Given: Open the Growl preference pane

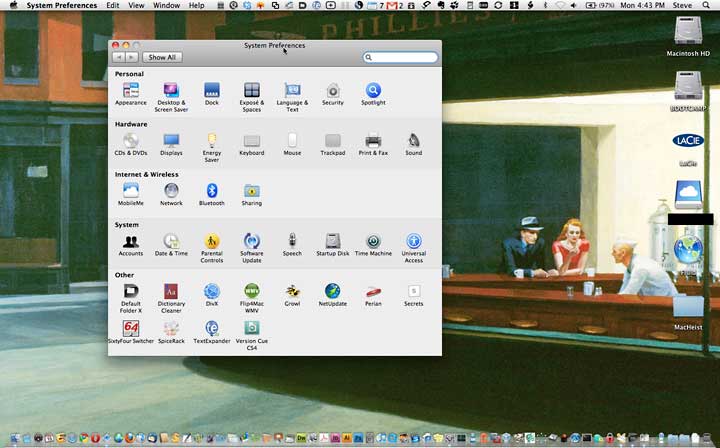Looking at the screenshot, I should tap(292, 291).
